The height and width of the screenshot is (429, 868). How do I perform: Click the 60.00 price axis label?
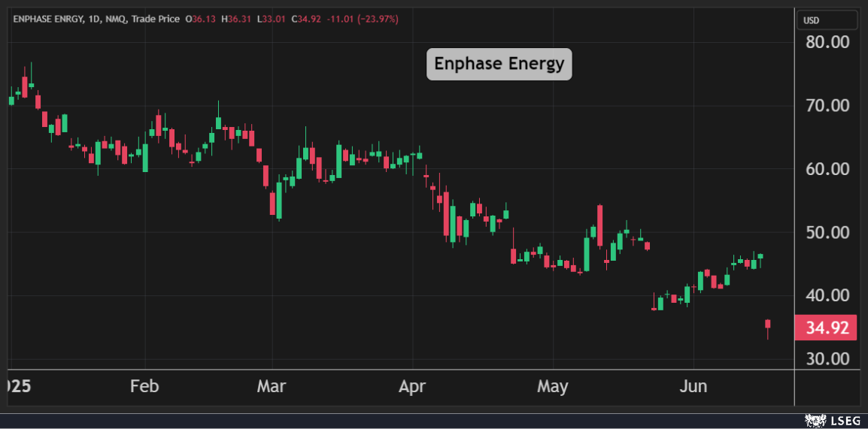pos(827,169)
